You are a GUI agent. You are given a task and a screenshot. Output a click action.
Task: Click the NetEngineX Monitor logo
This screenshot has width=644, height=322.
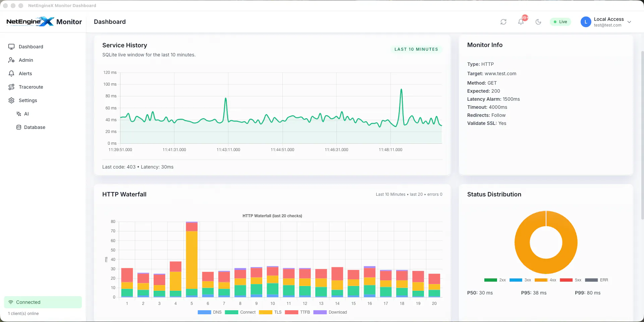click(x=44, y=22)
